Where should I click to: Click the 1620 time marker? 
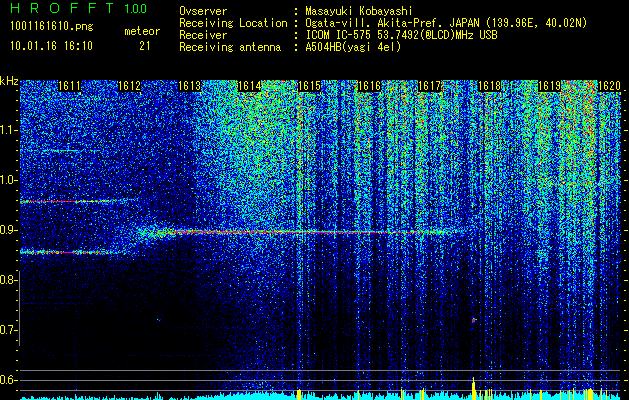(x=609, y=86)
